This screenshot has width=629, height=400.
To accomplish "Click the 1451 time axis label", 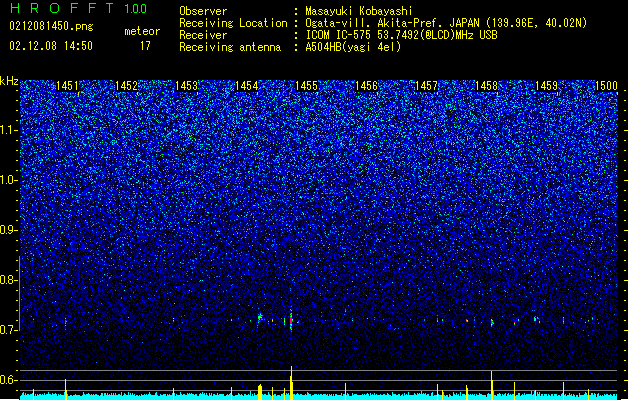I will click(67, 86).
